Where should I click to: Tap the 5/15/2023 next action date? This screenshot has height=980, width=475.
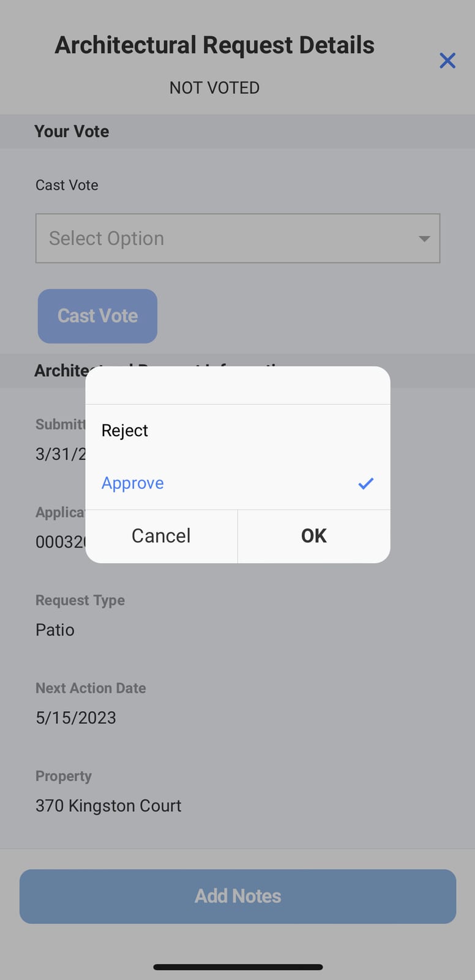point(76,718)
